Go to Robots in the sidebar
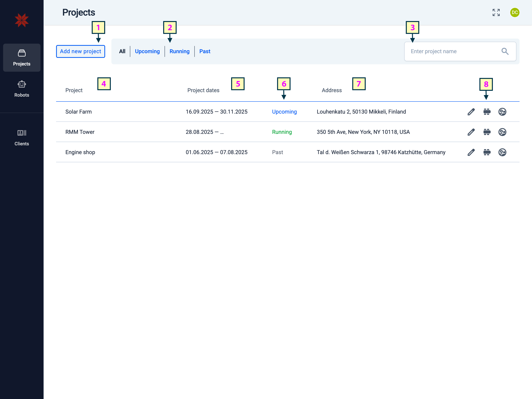Screen dimensions: 532x399 click(22, 89)
